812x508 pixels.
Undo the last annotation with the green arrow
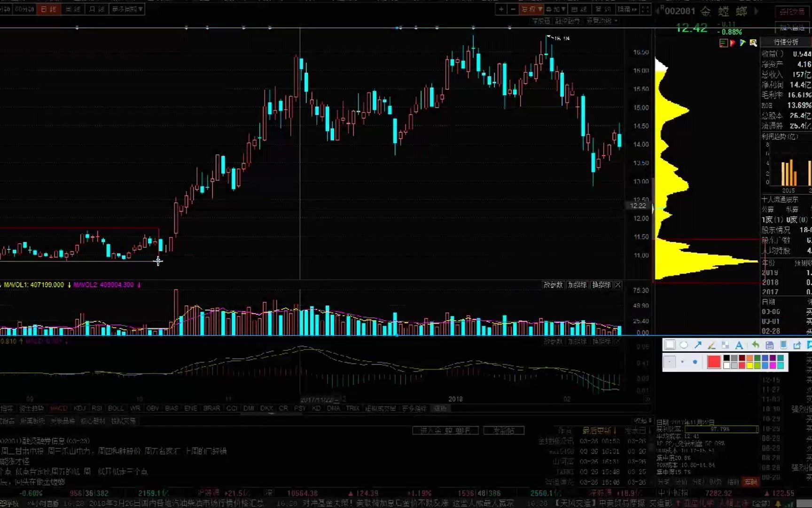(755, 345)
